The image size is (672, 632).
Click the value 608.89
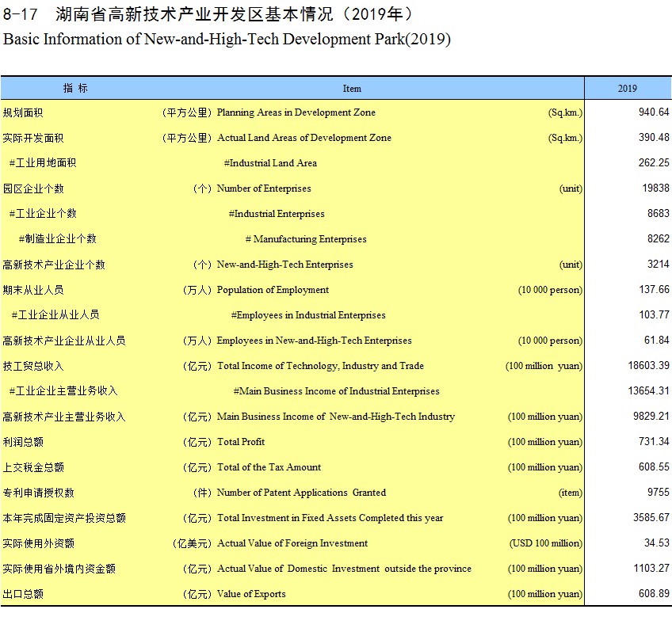[x=654, y=593]
